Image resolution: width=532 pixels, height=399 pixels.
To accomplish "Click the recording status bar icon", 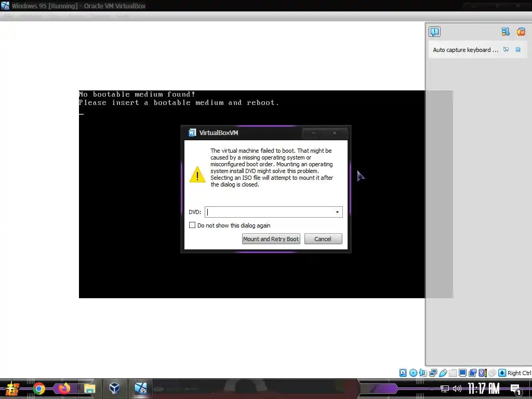I will [472, 373].
